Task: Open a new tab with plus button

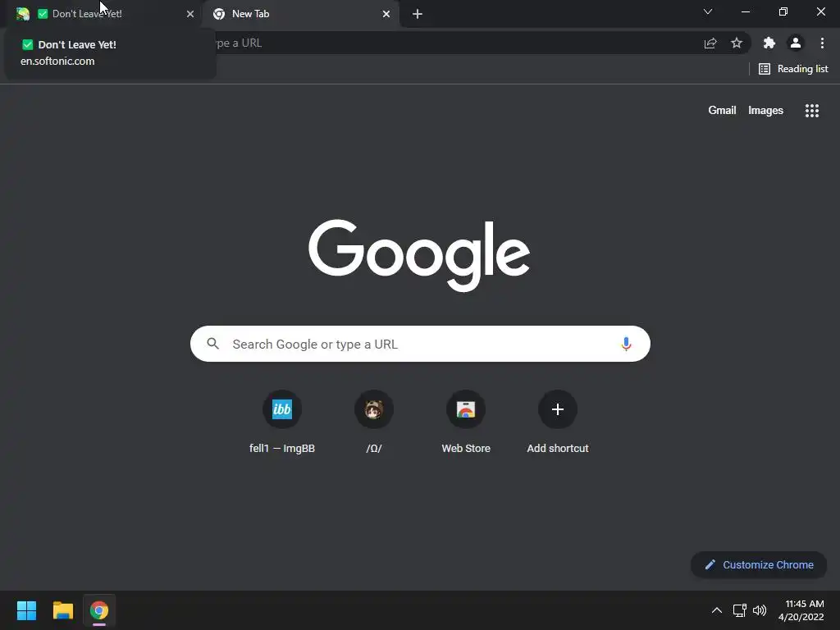Action: point(418,14)
